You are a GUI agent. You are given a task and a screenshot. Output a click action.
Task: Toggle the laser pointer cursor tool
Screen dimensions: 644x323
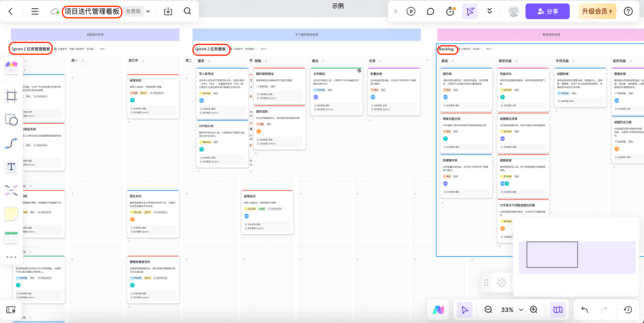pos(470,12)
